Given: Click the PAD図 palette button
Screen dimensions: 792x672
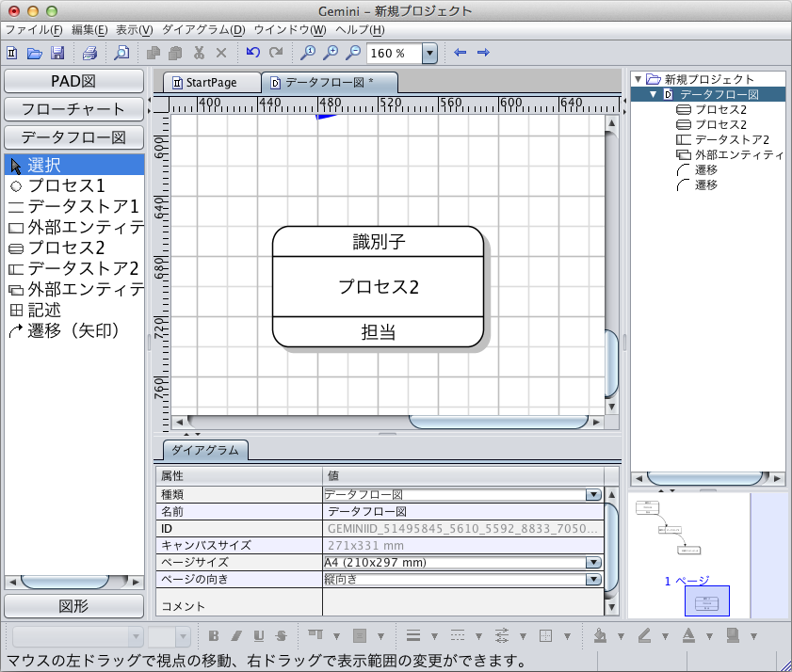Looking at the screenshot, I should [x=73, y=81].
